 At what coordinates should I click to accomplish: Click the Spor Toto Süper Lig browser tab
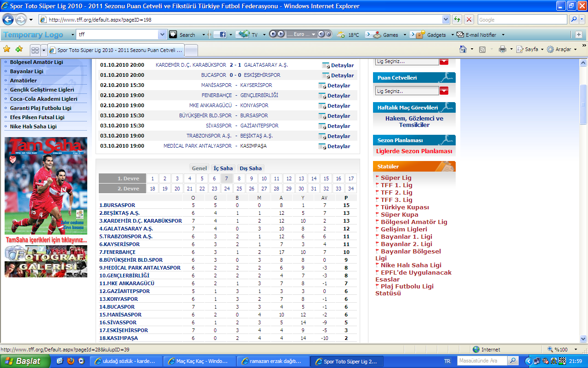coord(116,50)
